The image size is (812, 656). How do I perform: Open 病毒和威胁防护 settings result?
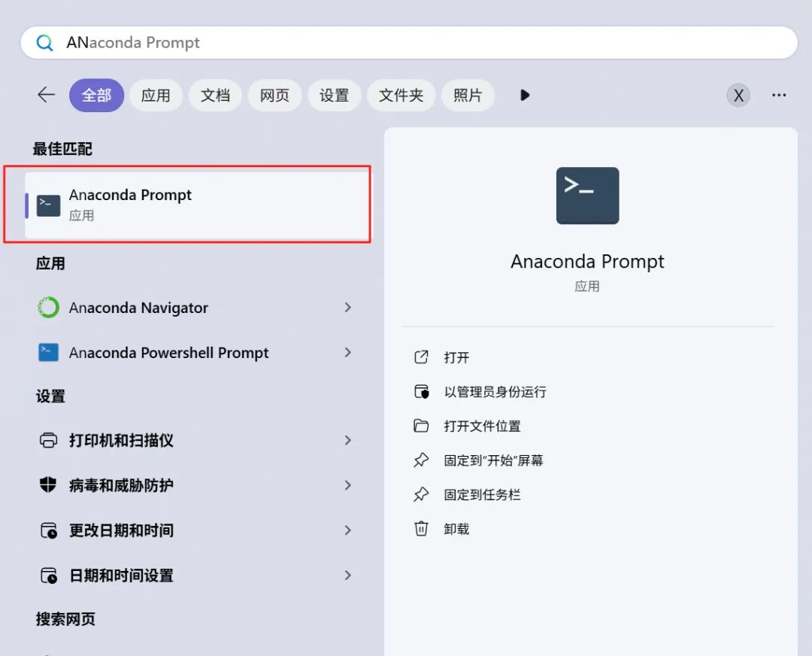[121, 485]
